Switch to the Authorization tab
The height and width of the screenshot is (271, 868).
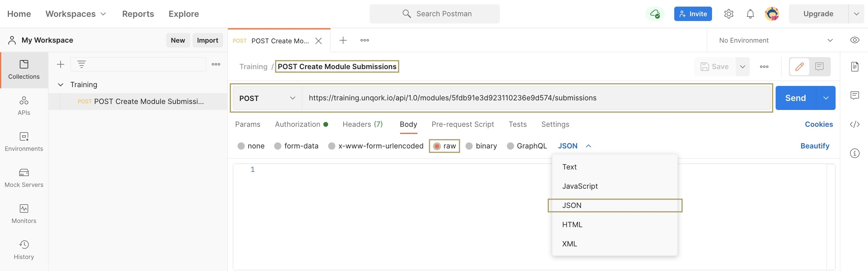(301, 124)
